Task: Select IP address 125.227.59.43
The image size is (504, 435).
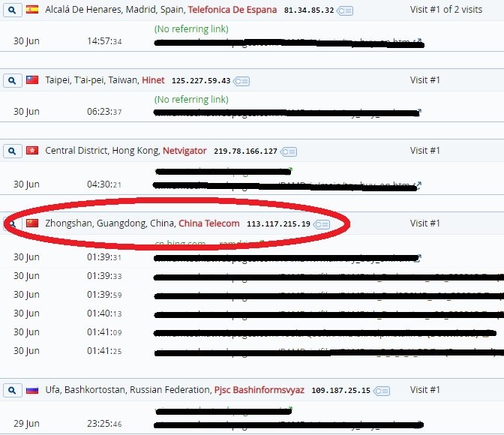Action: pos(201,81)
